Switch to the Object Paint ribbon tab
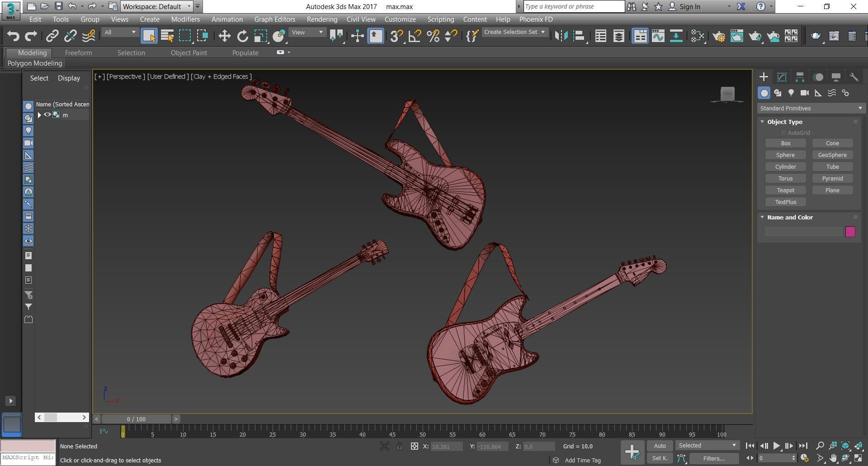This screenshot has width=868, height=466. 189,53
